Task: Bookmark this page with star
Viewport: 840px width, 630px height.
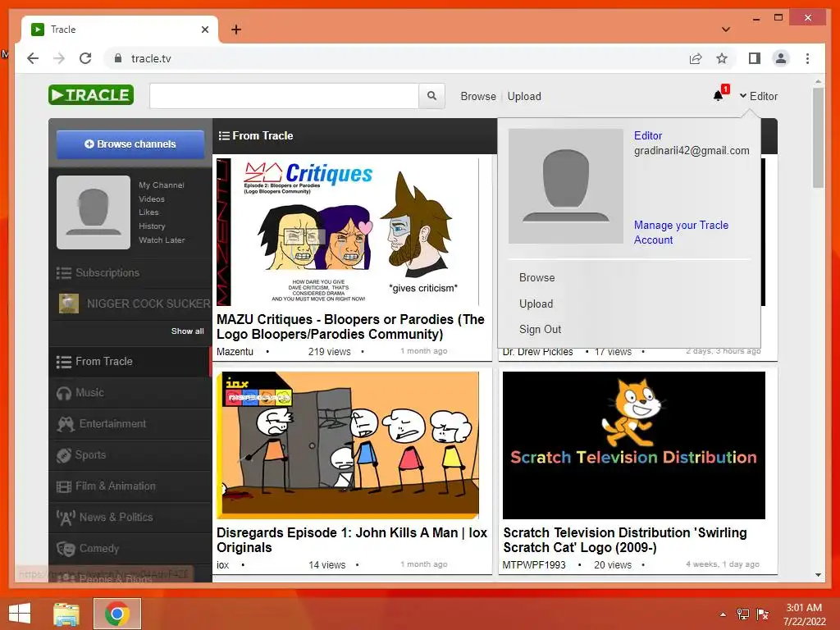Action: [722, 58]
